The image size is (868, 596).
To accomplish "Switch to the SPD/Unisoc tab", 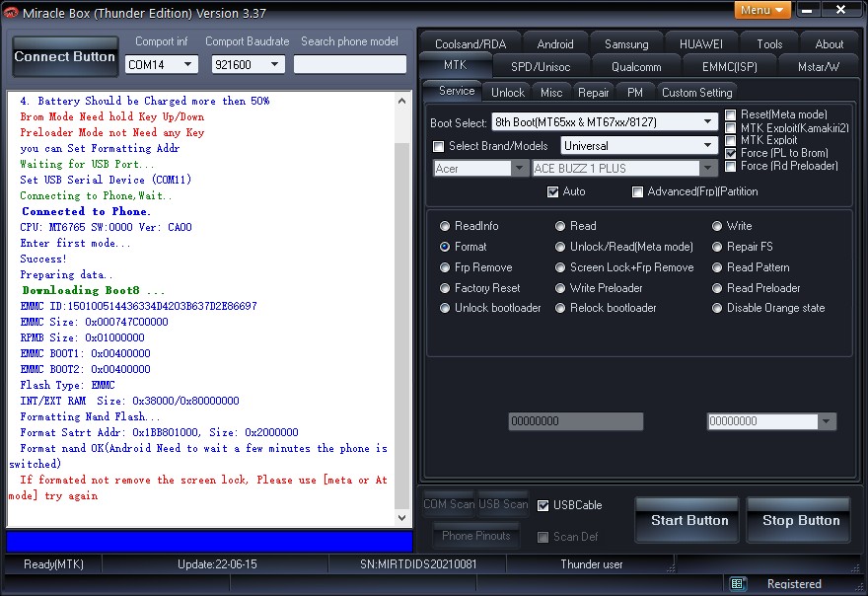I will coord(541,66).
